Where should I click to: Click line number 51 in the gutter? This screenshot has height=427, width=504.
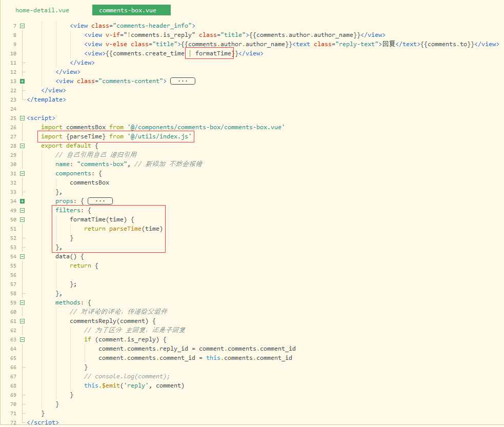[x=13, y=229]
